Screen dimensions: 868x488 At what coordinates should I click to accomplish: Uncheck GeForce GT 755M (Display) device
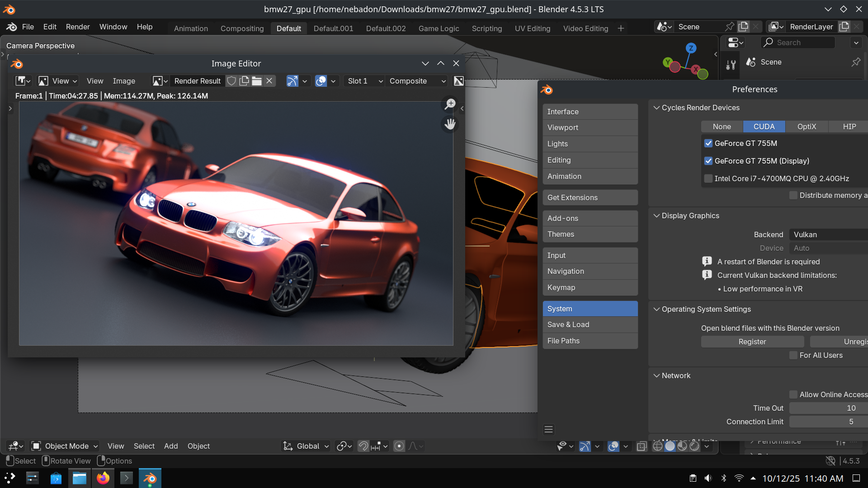click(708, 161)
